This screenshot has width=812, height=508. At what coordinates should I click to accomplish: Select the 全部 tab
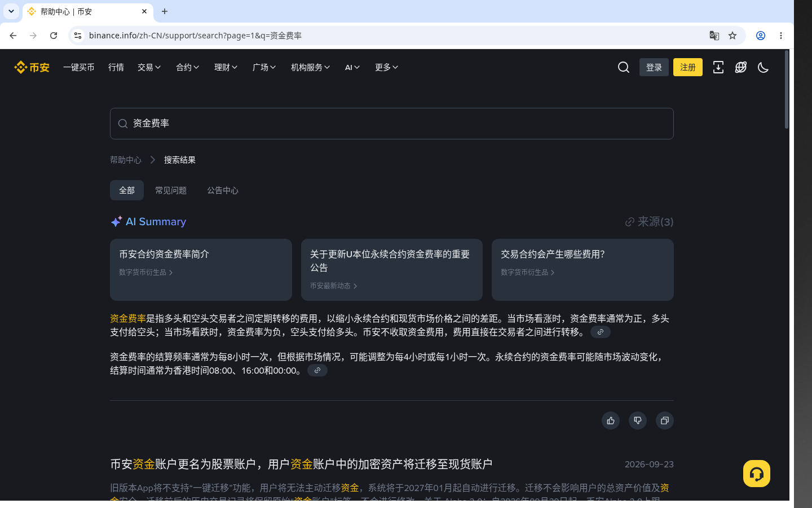tap(127, 190)
